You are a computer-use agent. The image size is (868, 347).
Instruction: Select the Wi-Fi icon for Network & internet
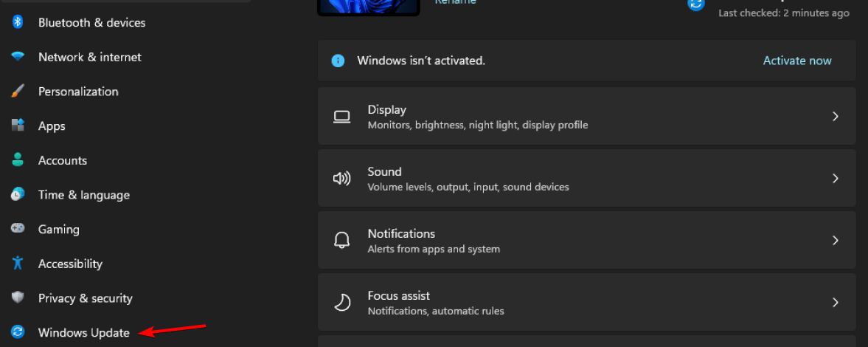point(18,57)
